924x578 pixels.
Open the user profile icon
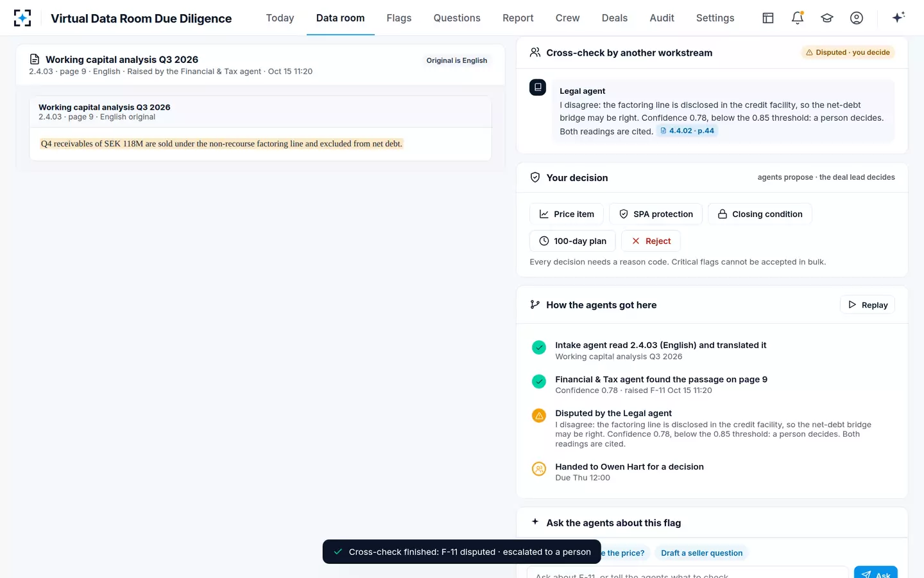857,18
